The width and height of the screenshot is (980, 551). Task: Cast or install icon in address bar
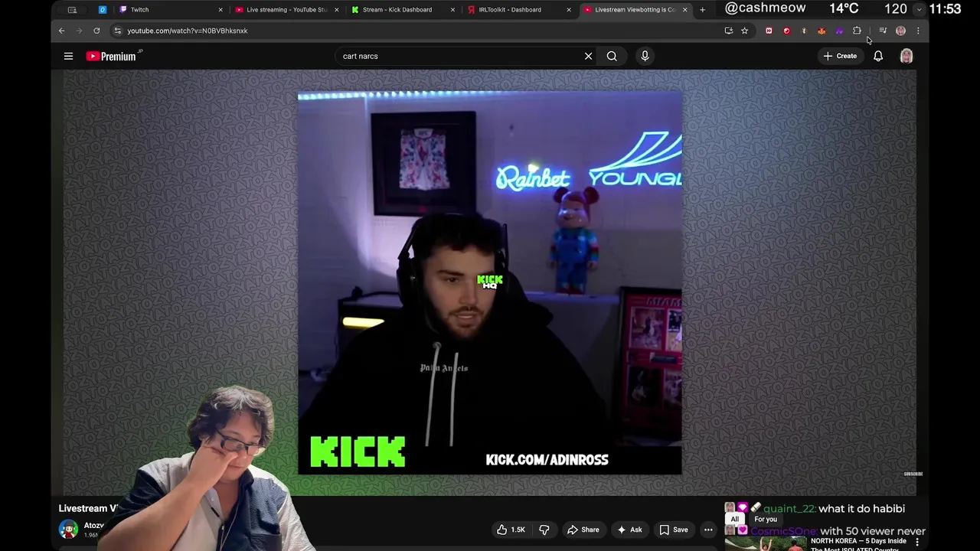[x=728, y=31]
